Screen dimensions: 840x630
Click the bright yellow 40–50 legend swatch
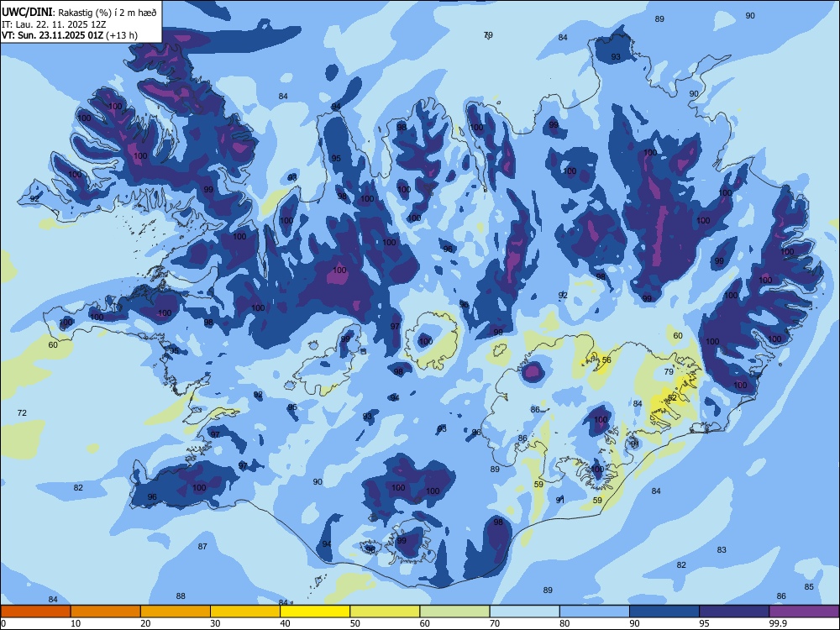tap(315, 612)
